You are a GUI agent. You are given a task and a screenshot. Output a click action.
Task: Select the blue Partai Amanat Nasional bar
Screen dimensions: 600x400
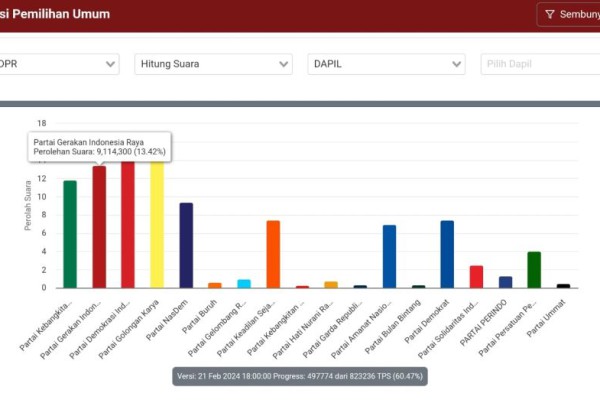pos(389,256)
